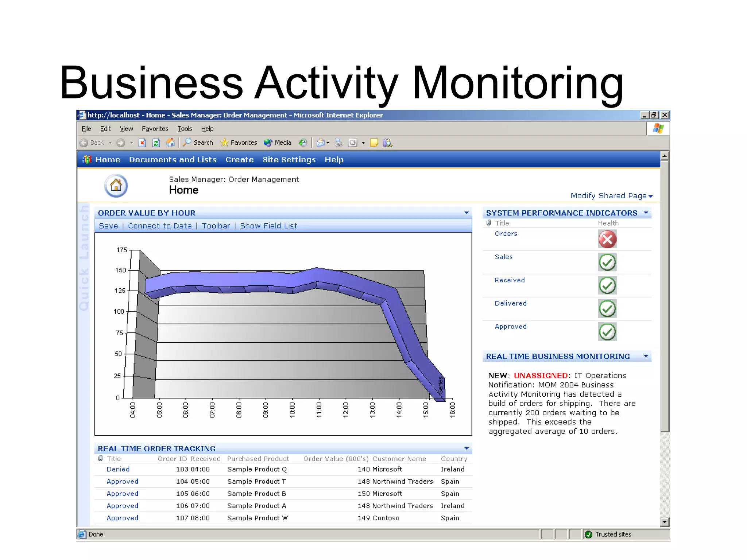Open the Tools menu
This screenshot has width=747, height=560.
pos(185,129)
